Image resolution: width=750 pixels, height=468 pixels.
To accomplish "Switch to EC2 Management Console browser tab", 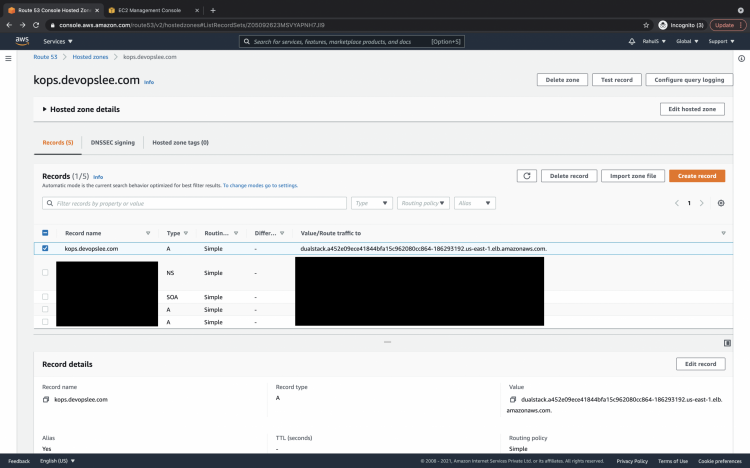I will [x=150, y=10].
